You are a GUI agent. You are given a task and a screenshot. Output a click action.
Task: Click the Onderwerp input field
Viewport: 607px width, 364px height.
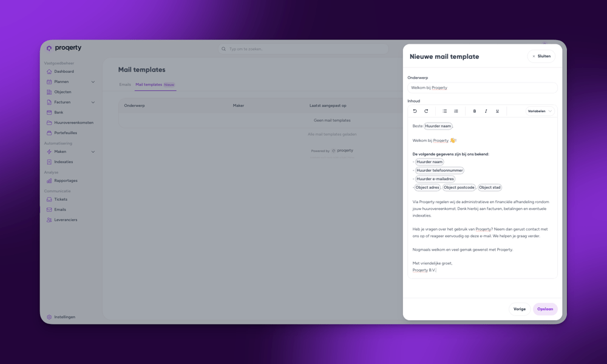point(483,87)
